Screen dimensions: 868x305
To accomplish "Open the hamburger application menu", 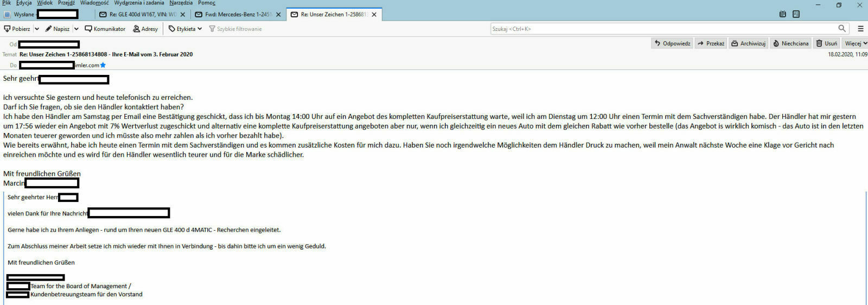I will pos(860,29).
